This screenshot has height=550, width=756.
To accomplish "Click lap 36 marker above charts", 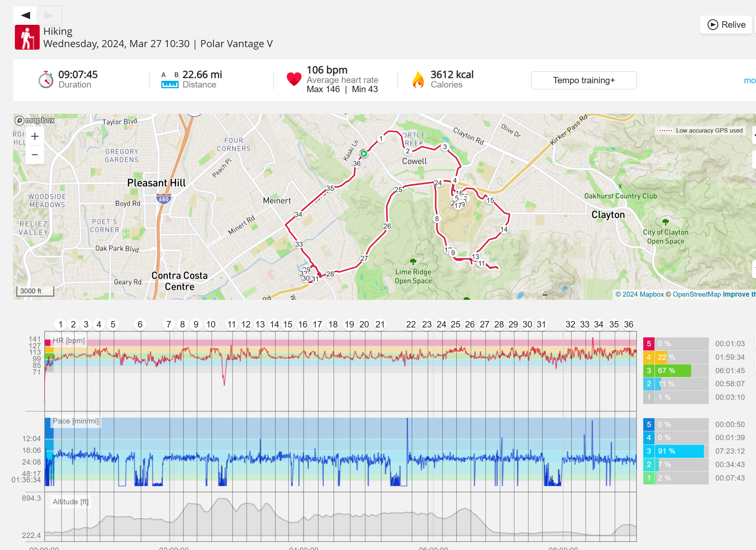I will click(x=628, y=324).
